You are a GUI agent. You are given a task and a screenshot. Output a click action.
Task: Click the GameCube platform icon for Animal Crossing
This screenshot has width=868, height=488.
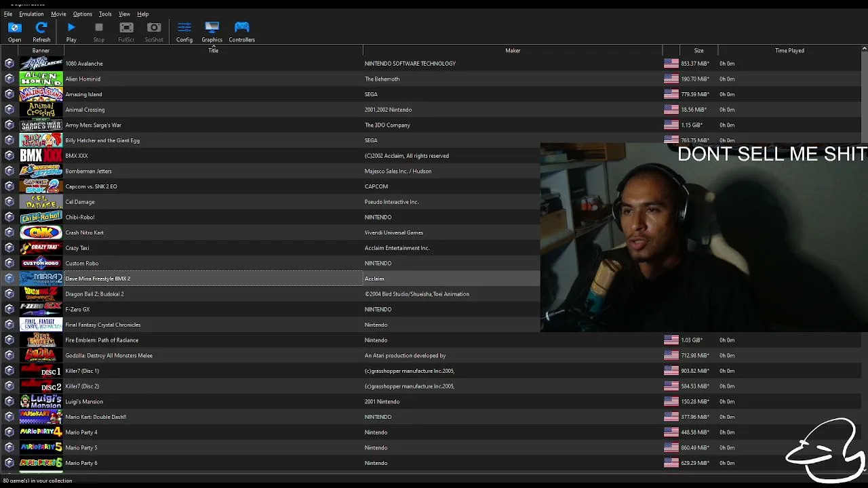[9, 110]
